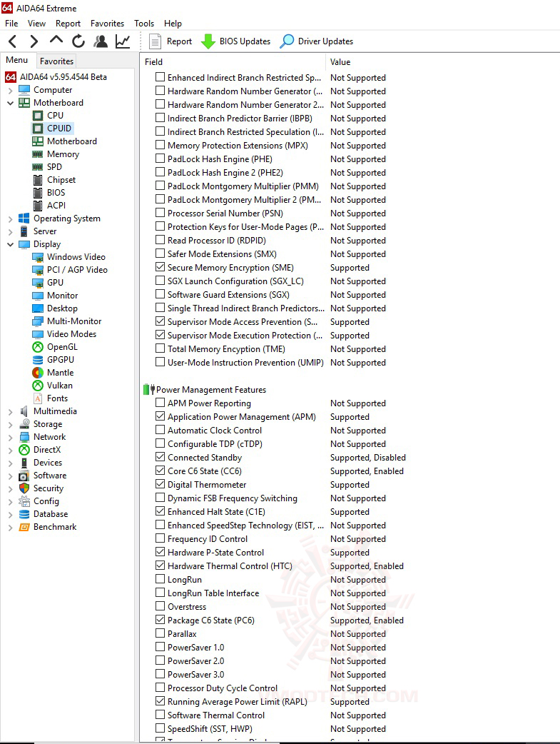Expand the Benchmark tree node
This screenshot has height=744, width=560.
(11, 527)
